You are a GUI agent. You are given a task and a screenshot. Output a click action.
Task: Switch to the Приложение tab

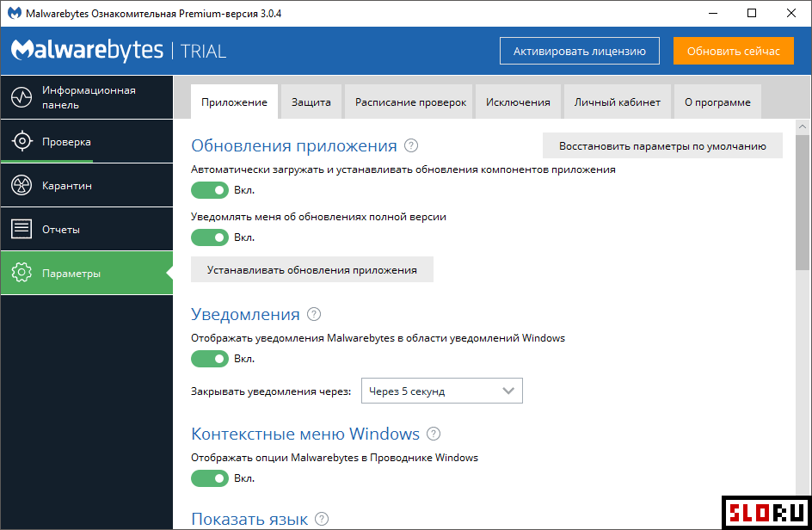[234, 102]
